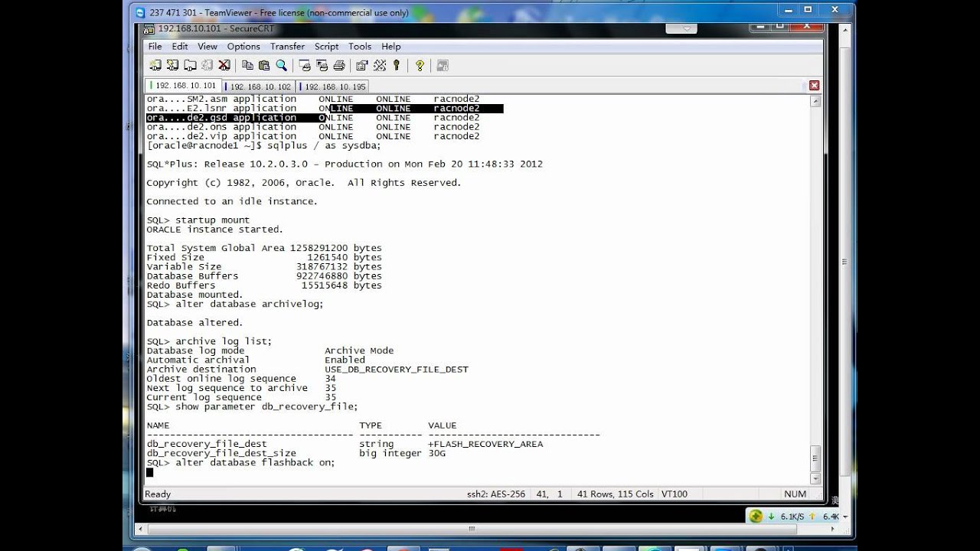Image resolution: width=980 pixels, height=551 pixels.
Task: Click 'startup mount' command in terminal
Action: 212,220
